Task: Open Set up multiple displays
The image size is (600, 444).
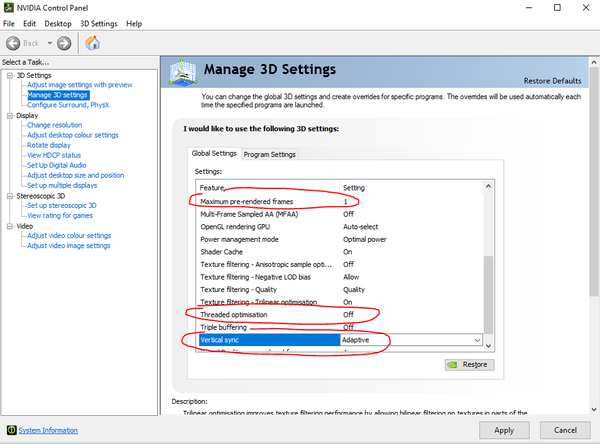Action: [x=62, y=185]
